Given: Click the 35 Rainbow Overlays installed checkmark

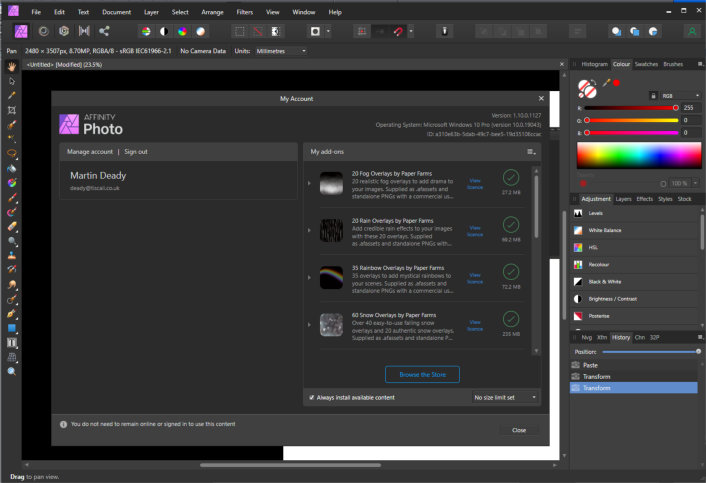Looking at the screenshot, I should pos(512,273).
